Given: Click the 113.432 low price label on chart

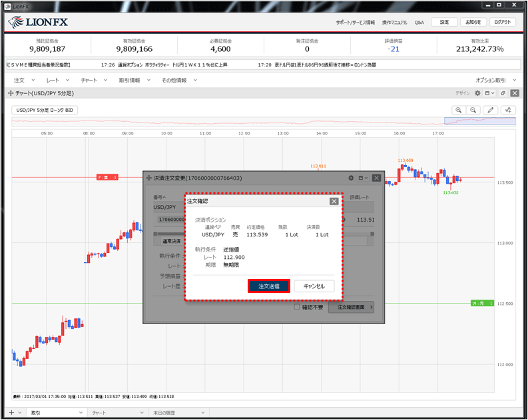Looking at the screenshot, I should point(451,192).
